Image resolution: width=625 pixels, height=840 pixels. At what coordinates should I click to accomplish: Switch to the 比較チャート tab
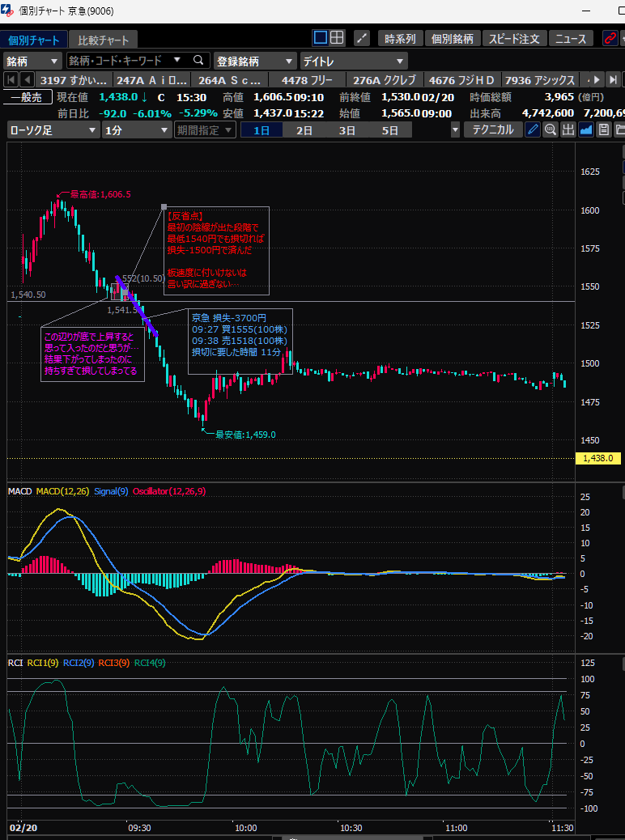pyautogui.click(x=103, y=39)
